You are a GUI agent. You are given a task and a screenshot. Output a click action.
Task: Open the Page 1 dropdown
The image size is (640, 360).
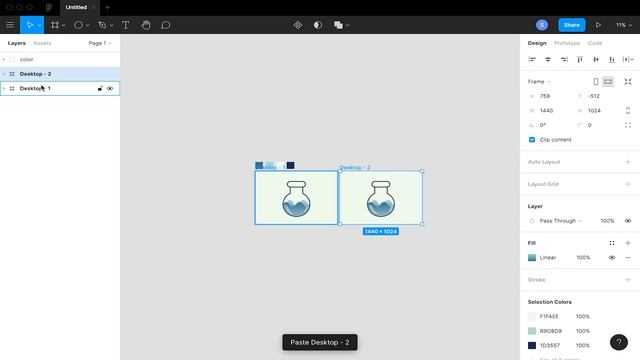(x=100, y=43)
